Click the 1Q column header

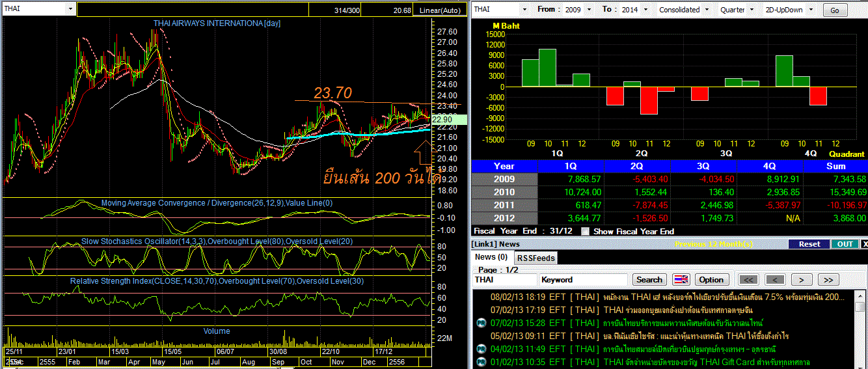[x=571, y=166]
